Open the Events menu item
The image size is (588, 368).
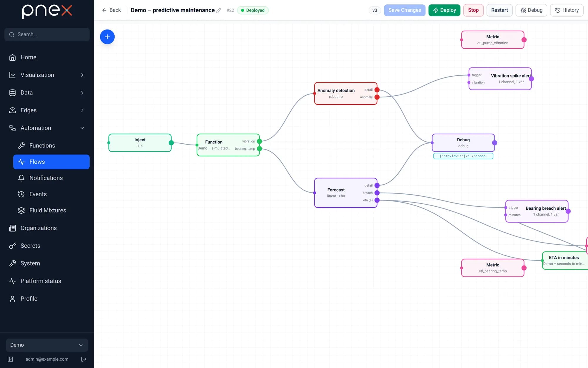pyautogui.click(x=51, y=194)
